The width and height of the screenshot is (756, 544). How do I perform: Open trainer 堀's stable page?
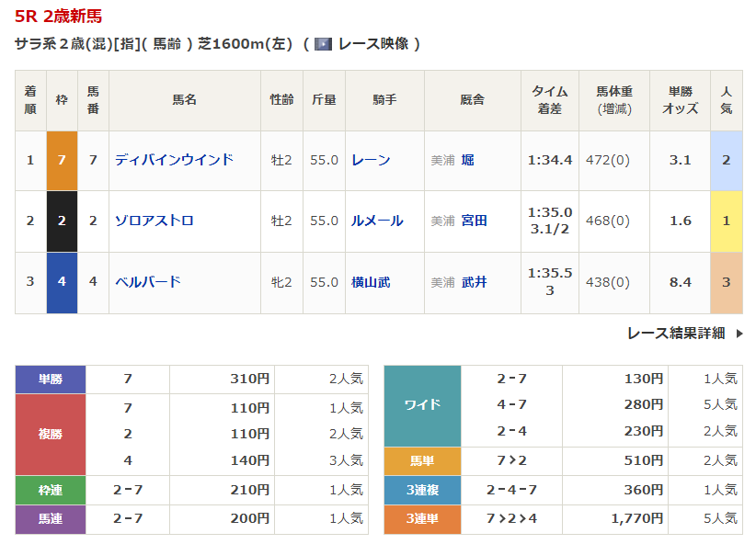[x=468, y=160]
